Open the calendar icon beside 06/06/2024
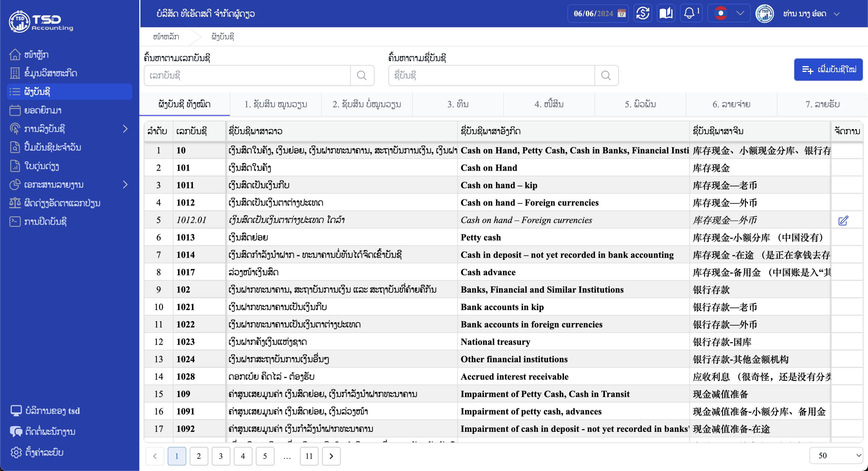This screenshot has height=471, width=868. [x=622, y=13]
